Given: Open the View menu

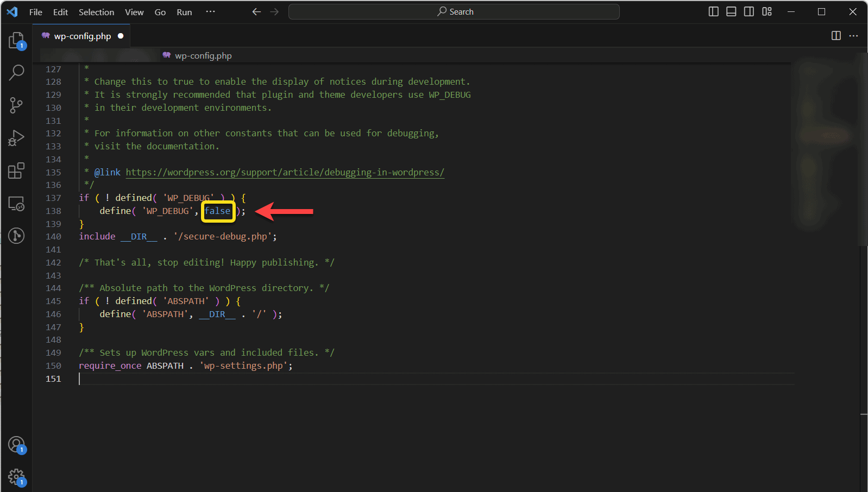Looking at the screenshot, I should pyautogui.click(x=135, y=12).
